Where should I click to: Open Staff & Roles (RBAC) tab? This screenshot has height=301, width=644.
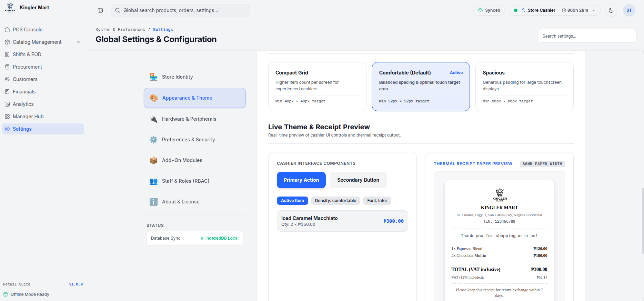[195, 181]
